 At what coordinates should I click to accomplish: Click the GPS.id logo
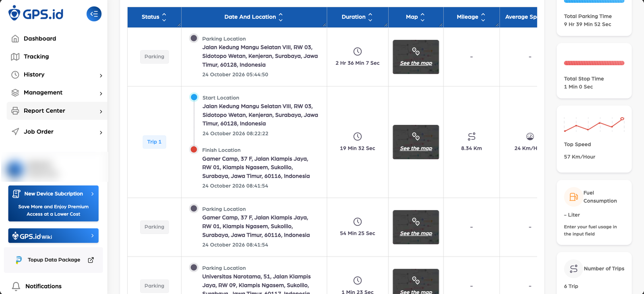click(36, 13)
